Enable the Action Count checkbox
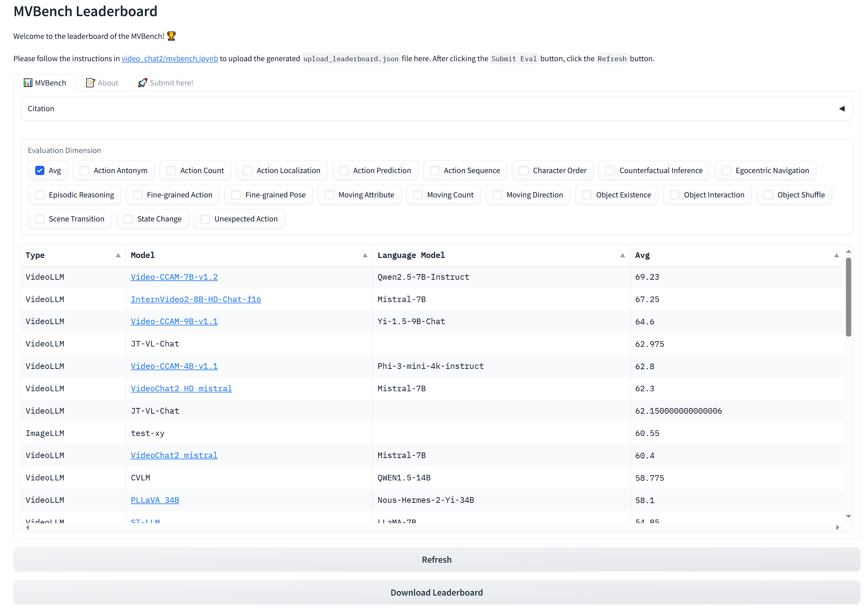The height and width of the screenshot is (614, 868). [x=171, y=171]
